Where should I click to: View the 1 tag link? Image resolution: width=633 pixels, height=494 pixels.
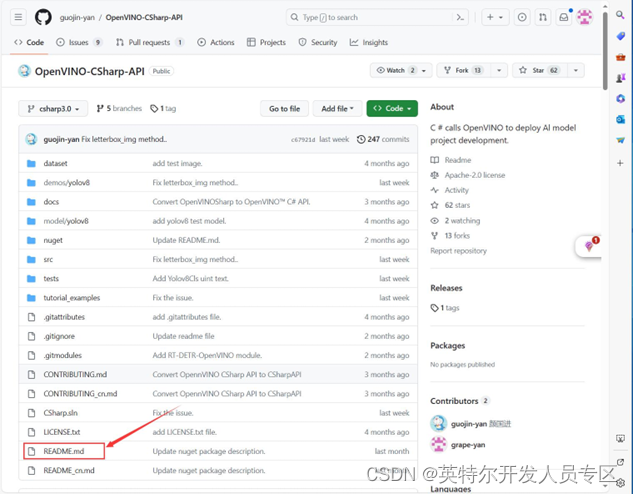click(163, 109)
